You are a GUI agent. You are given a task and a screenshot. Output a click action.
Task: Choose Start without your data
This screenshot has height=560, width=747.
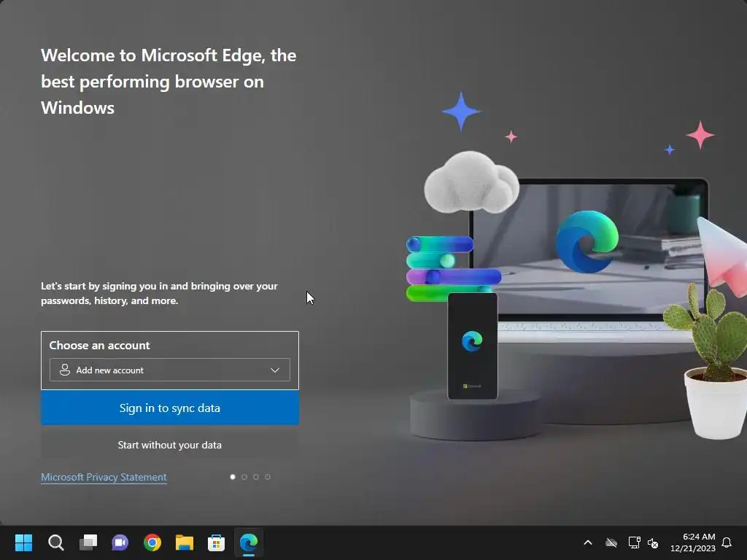169,445
